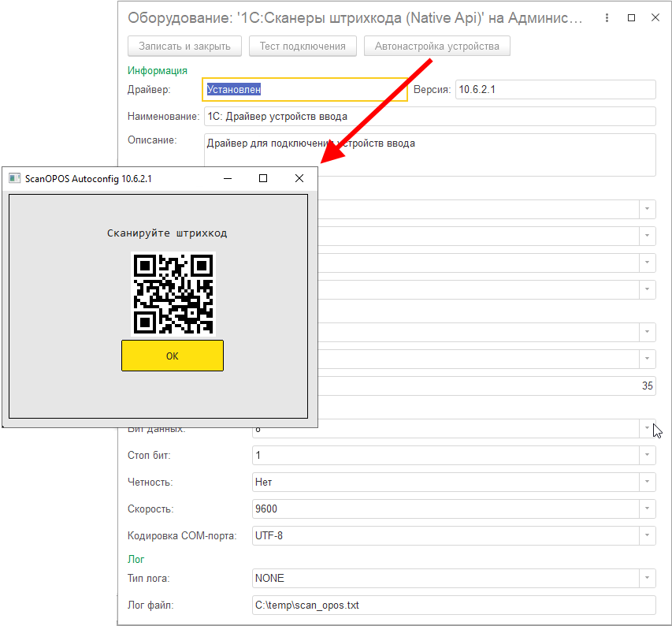
Task: Maximize the ScanOPOS Autoconfig dialog
Action: click(x=263, y=178)
